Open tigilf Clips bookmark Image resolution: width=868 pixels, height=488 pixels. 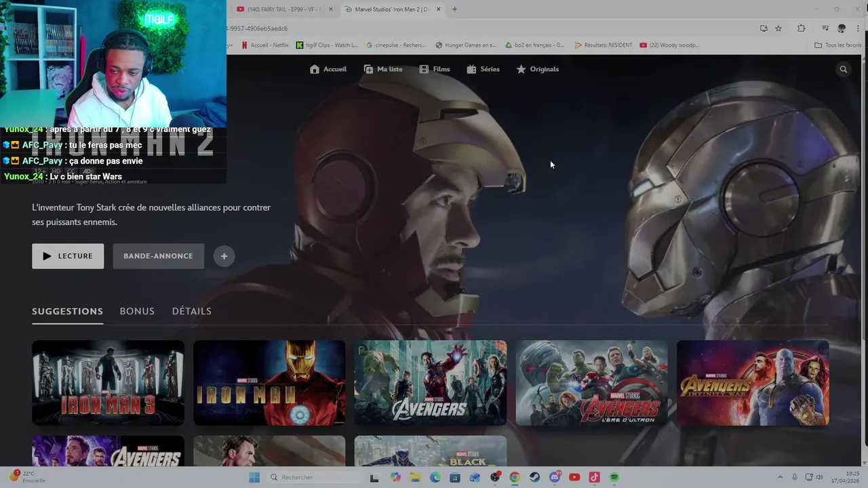pyautogui.click(x=327, y=45)
